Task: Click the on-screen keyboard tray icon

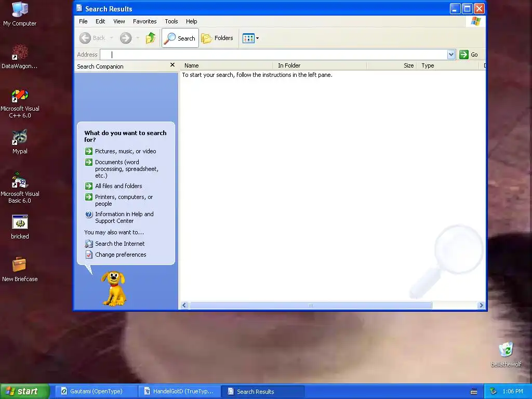Action: tap(474, 392)
